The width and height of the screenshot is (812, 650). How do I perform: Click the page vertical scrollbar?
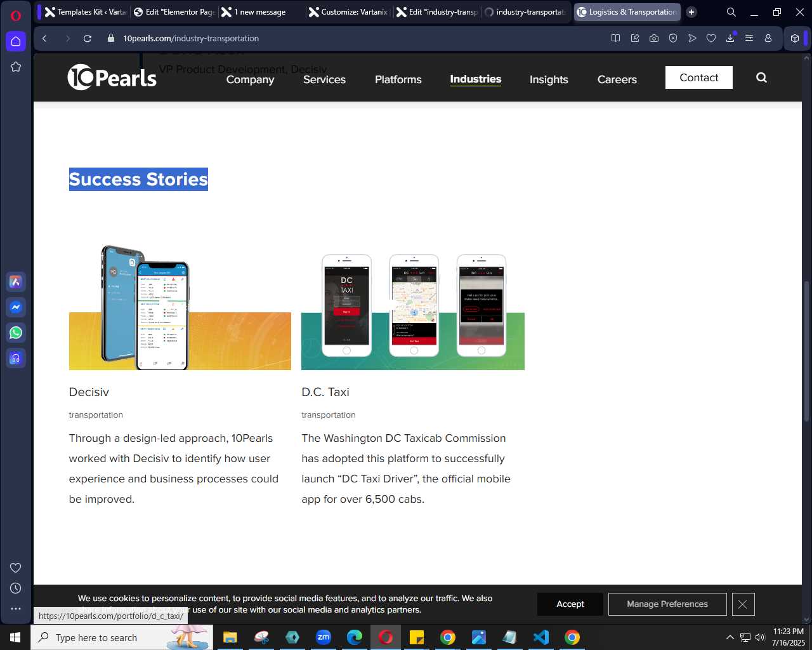coord(807,350)
